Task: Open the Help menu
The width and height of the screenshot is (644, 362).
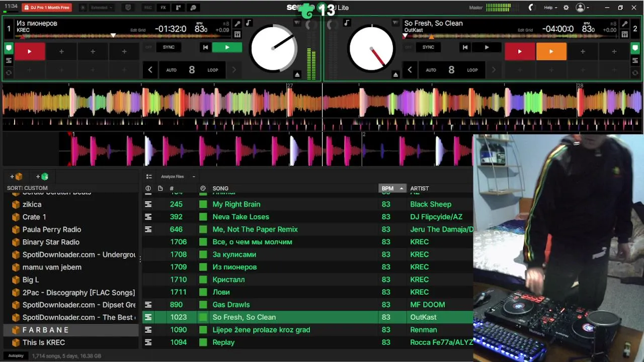Action: coord(550,8)
